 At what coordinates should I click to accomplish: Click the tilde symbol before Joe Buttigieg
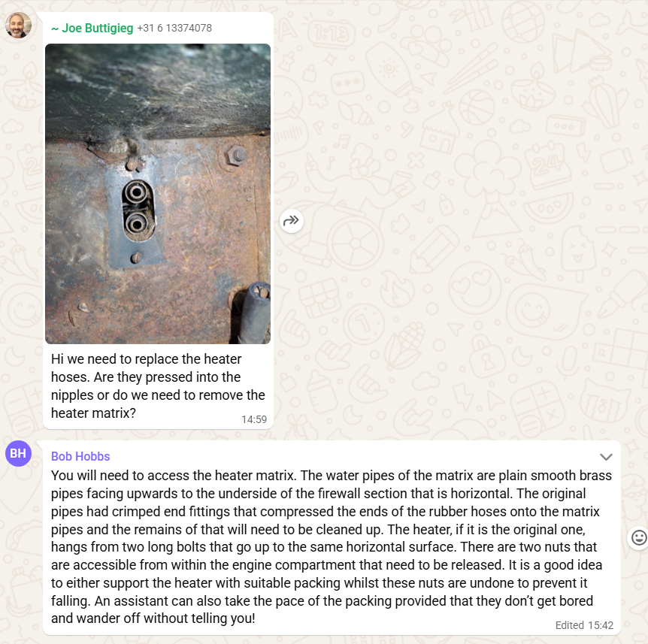(x=55, y=29)
